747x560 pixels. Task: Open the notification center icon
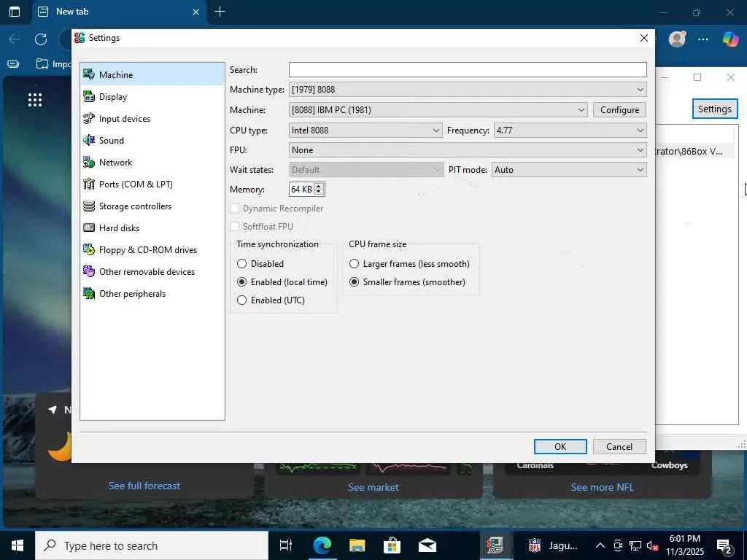[724, 545]
